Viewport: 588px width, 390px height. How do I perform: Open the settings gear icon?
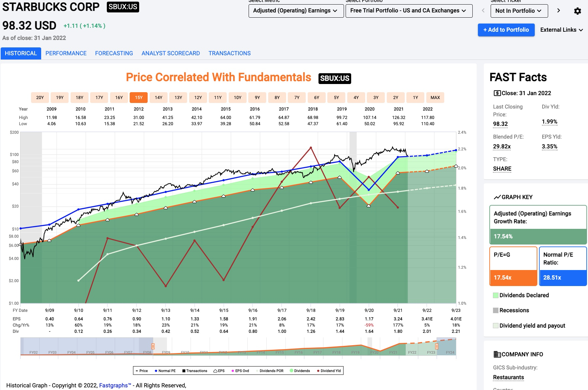[578, 11]
